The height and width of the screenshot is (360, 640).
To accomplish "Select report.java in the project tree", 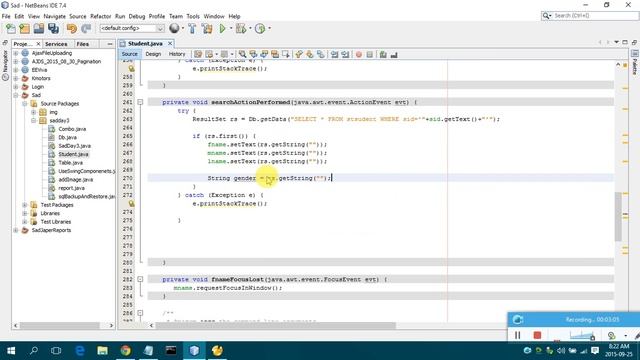I will 71,188.
